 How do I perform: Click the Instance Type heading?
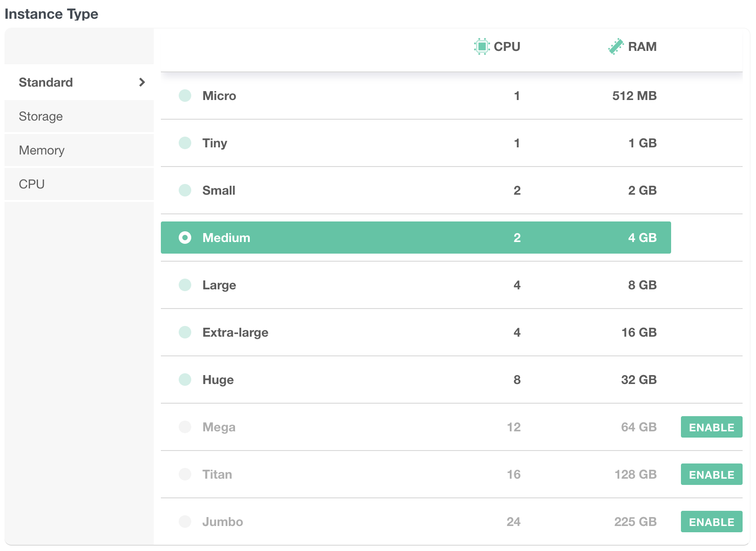coord(52,14)
